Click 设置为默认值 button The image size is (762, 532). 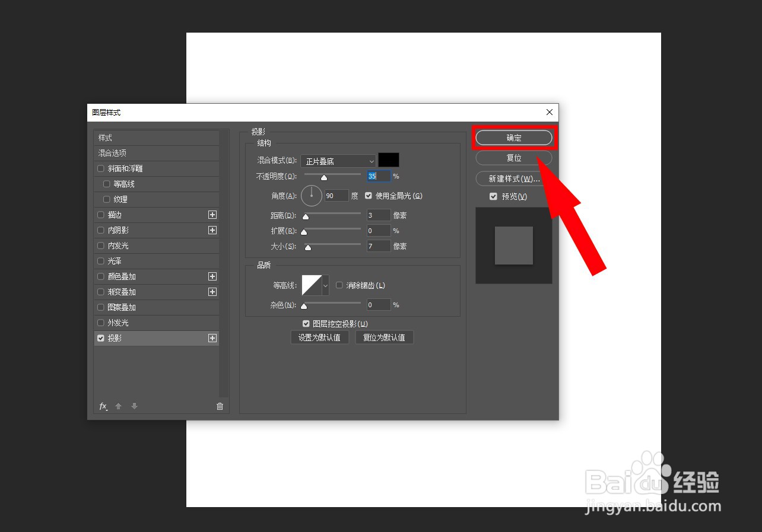pyautogui.click(x=319, y=337)
